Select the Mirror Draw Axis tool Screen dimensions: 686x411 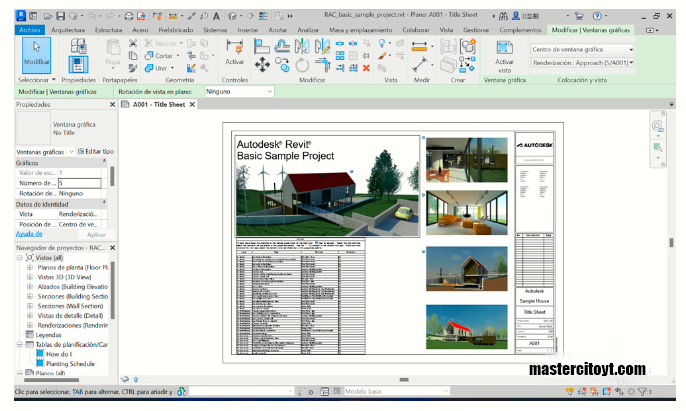[x=322, y=46]
